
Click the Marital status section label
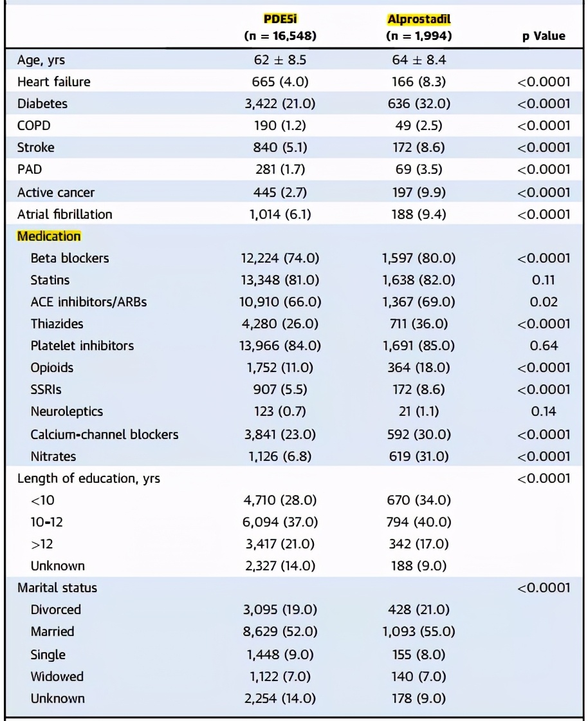click(57, 587)
